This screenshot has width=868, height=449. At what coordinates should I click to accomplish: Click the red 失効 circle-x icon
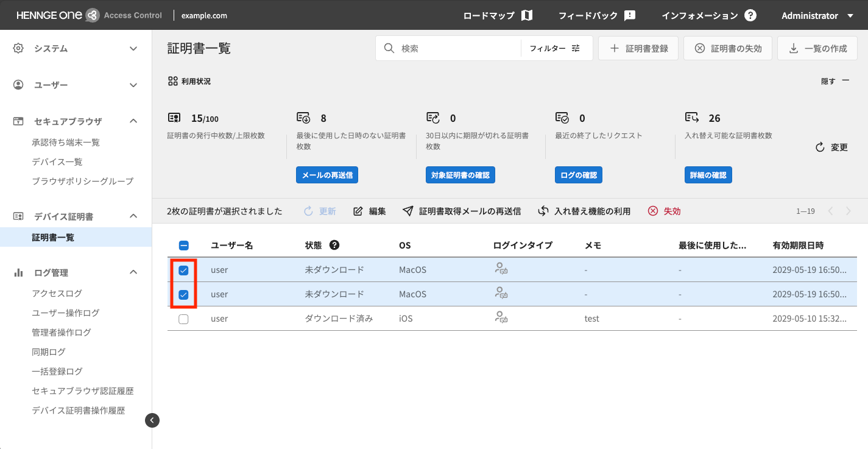653,211
